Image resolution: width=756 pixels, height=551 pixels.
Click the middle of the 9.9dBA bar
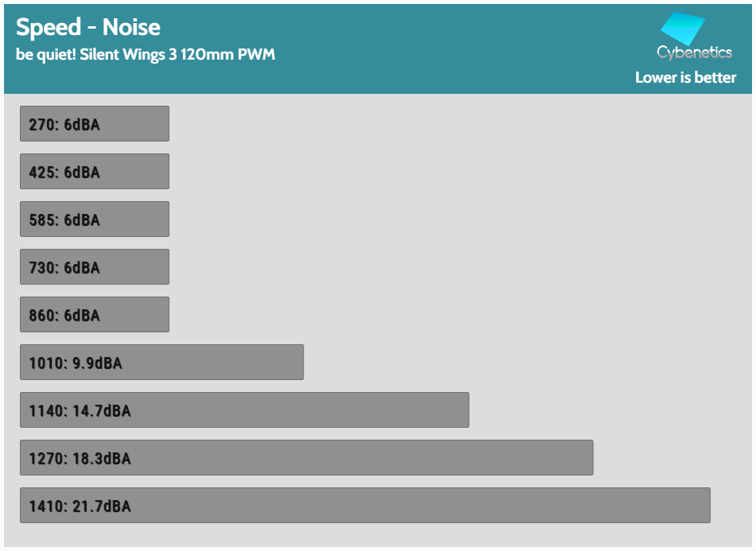(x=161, y=363)
